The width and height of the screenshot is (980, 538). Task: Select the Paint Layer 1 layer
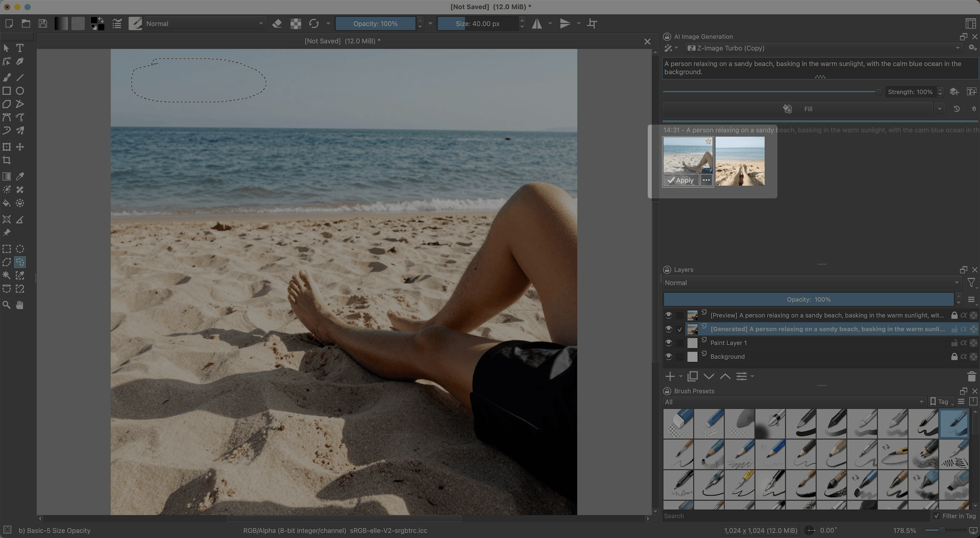point(728,343)
